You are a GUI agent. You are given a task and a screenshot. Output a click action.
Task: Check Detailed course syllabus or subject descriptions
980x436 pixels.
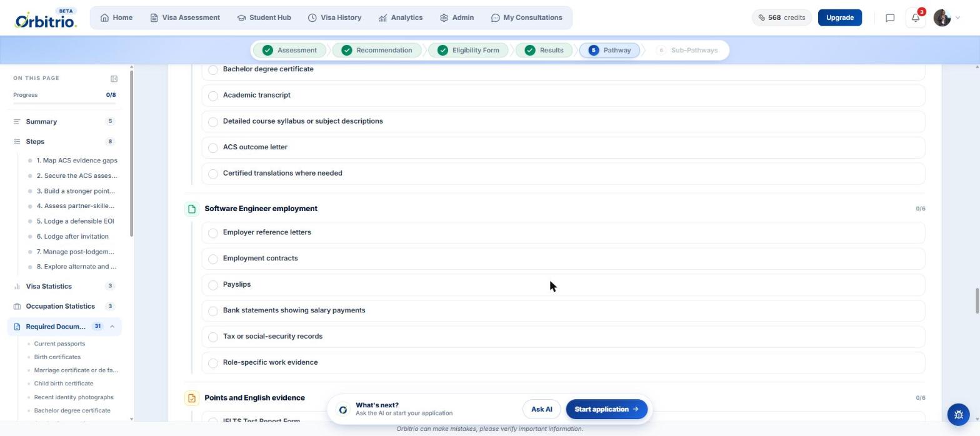tap(213, 122)
